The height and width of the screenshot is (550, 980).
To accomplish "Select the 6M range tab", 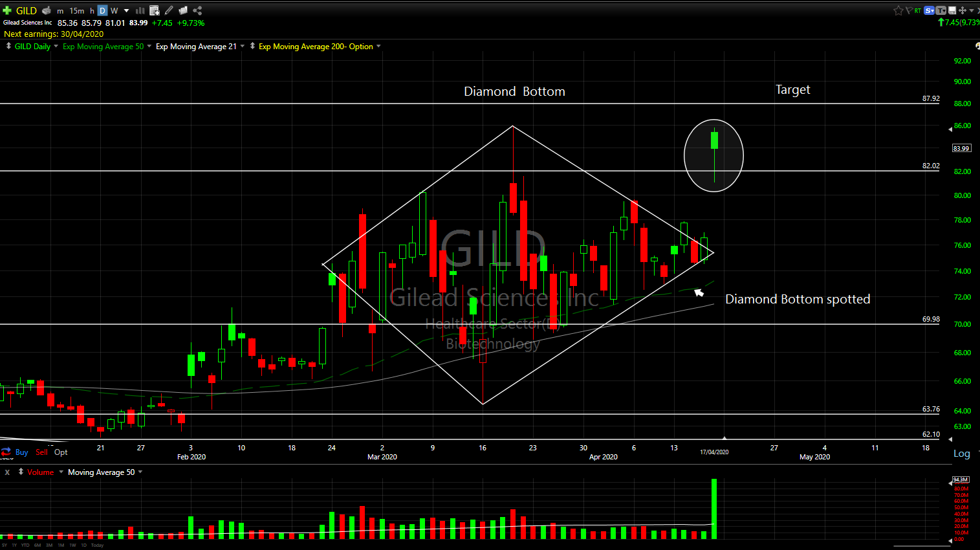I will 38,545.
